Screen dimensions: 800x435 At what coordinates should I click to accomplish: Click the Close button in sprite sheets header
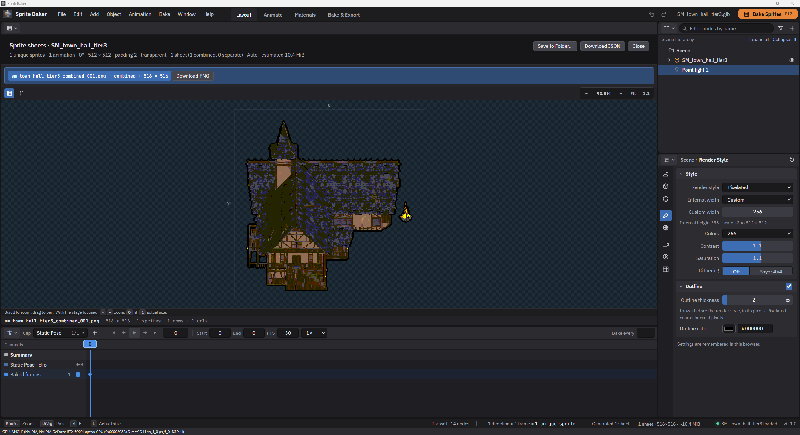pyautogui.click(x=638, y=46)
